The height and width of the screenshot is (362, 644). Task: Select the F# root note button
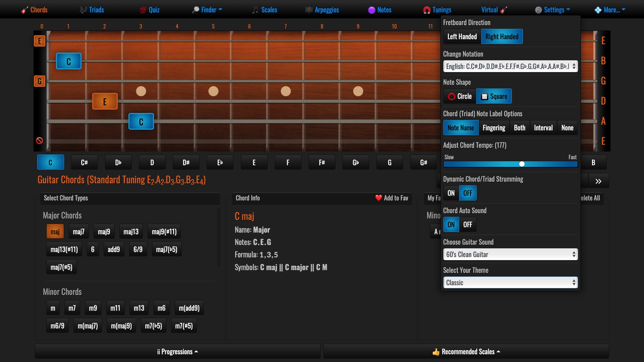pyautogui.click(x=322, y=163)
